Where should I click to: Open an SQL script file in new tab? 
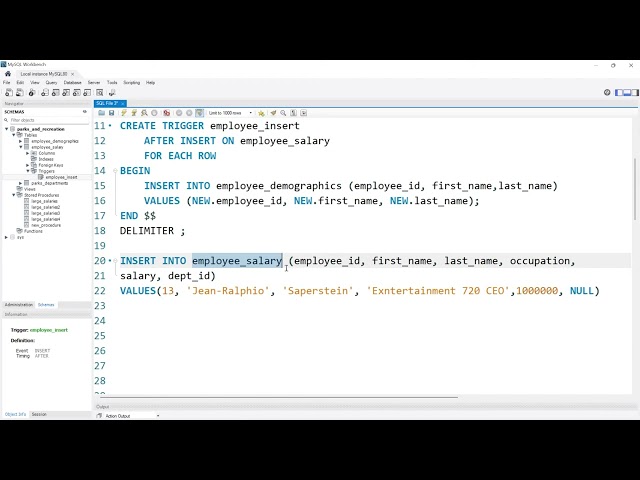coord(19,93)
